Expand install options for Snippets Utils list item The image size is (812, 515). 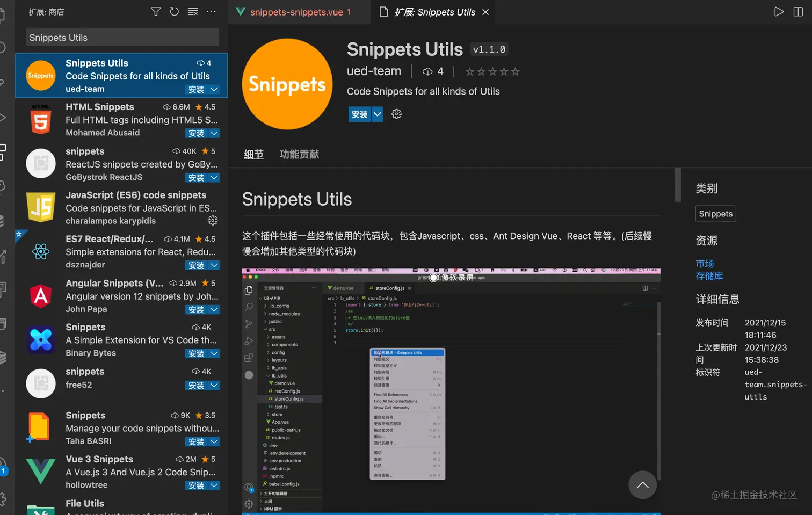(214, 89)
